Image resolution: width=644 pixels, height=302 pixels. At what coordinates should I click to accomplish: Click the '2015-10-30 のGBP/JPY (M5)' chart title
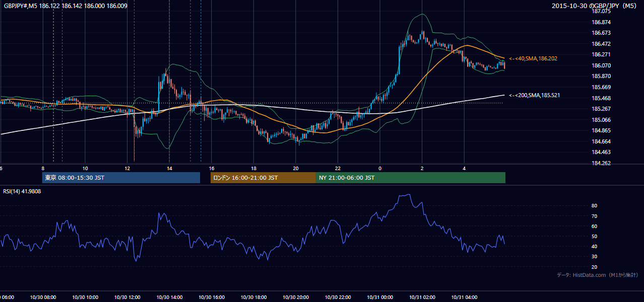click(x=595, y=6)
